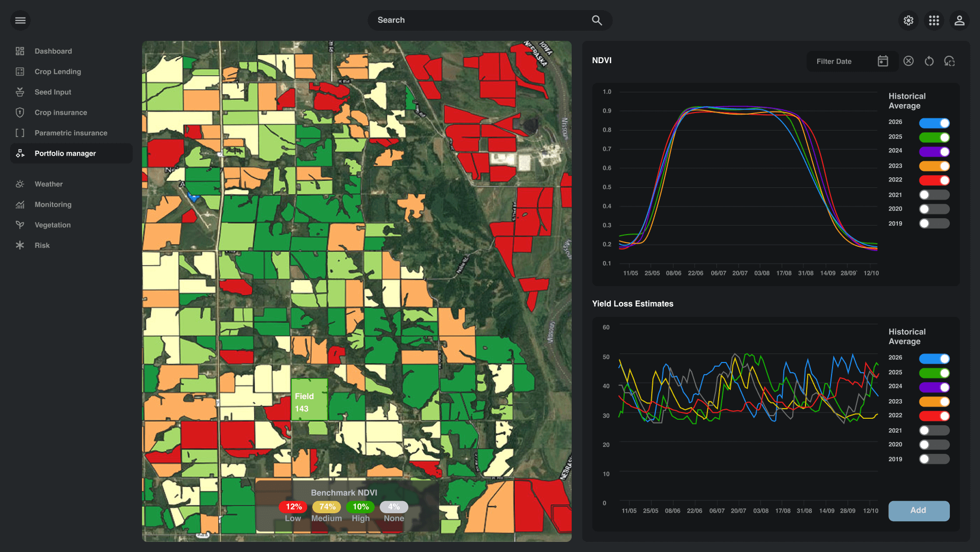Open the Weather section
The image size is (980, 552).
pyautogui.click(x=48, y=184)
